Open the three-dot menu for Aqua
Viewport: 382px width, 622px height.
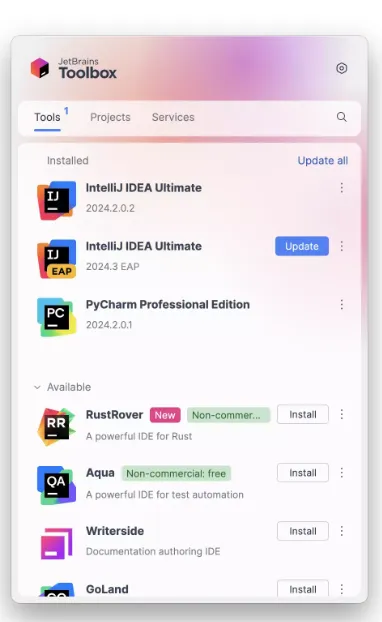[342, 472]
